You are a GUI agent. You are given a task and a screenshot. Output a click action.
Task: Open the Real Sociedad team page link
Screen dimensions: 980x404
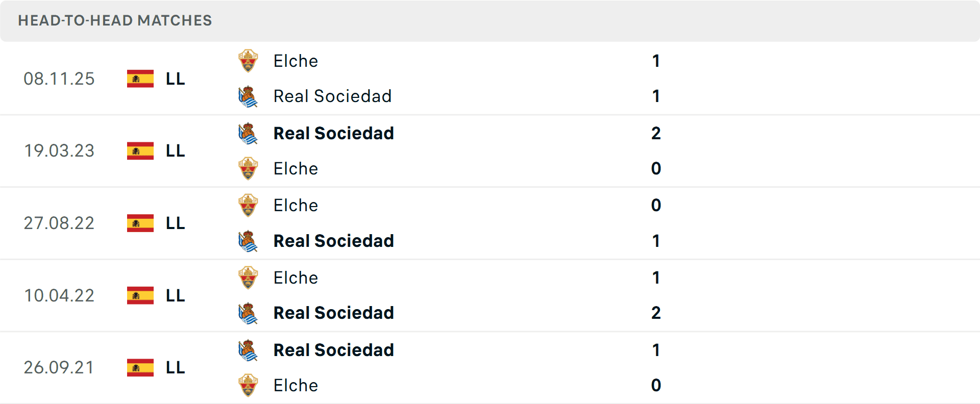click(333, 96)
